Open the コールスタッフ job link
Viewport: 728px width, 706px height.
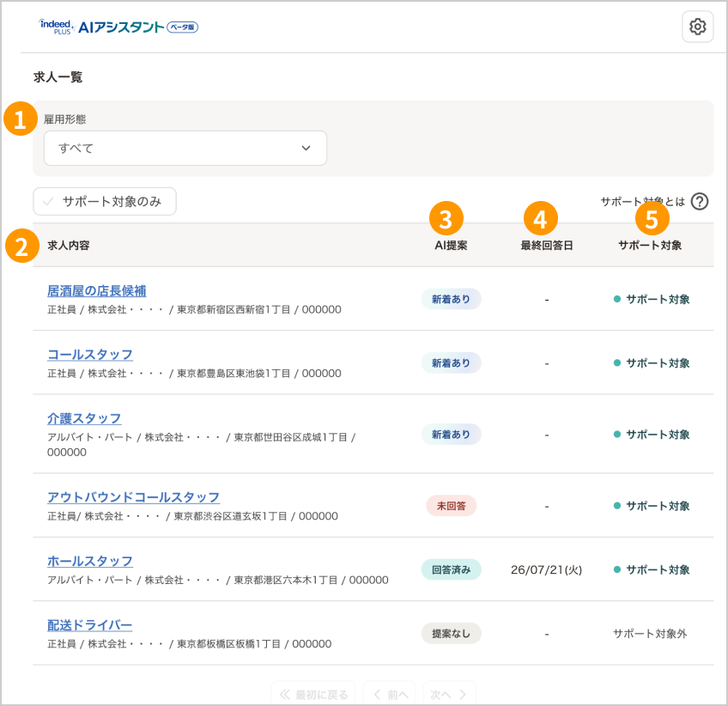(90, 355)
